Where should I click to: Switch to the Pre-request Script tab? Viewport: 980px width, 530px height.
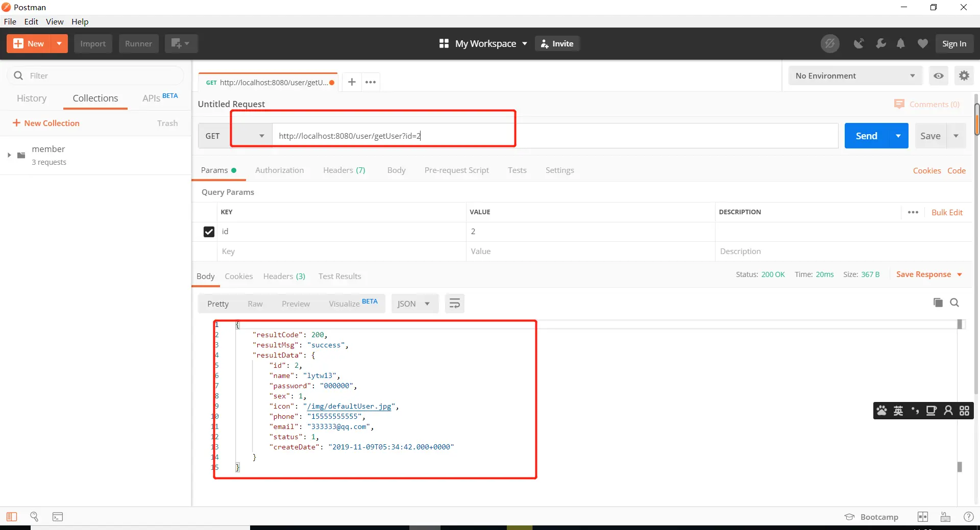pyautogui.click(x=457, y=170)
